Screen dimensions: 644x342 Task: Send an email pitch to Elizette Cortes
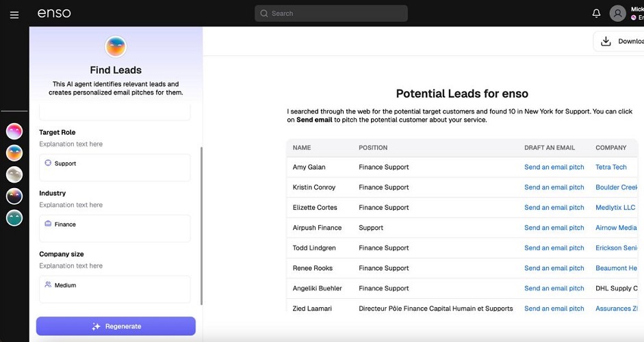coord(554,207)
